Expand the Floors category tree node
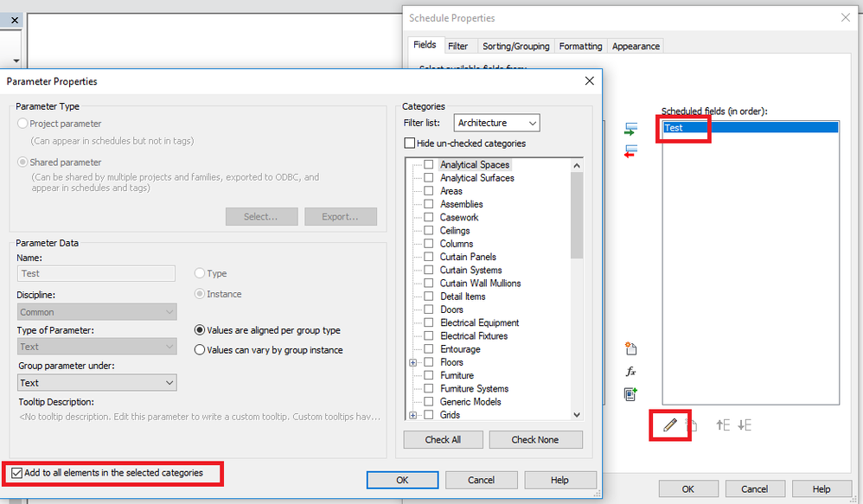 (x=412, y=362)
